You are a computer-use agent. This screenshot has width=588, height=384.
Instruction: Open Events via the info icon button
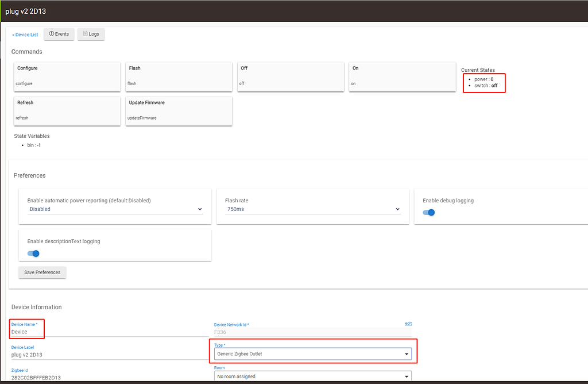point(59,34)
